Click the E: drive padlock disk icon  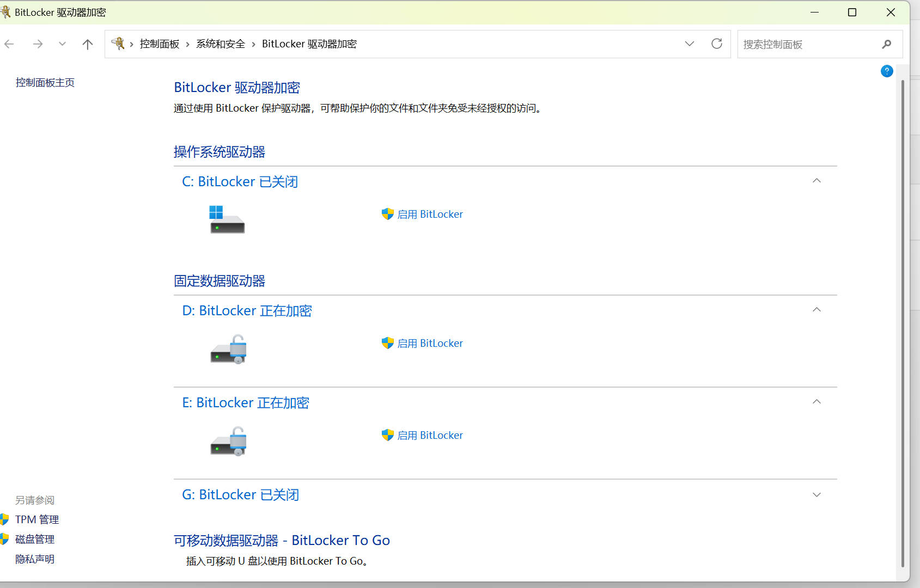[229, 441]
